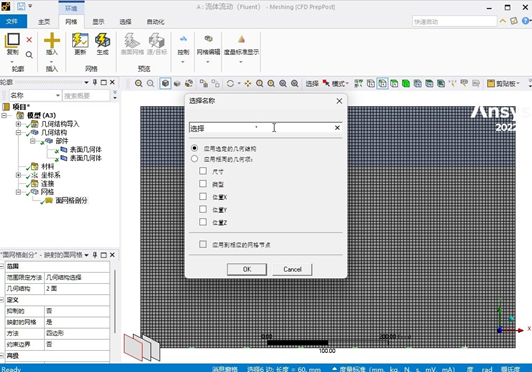Click the Duplicate icon in the ribbon
The width and height of the screenshot is (532, 372).
(13, 40)
